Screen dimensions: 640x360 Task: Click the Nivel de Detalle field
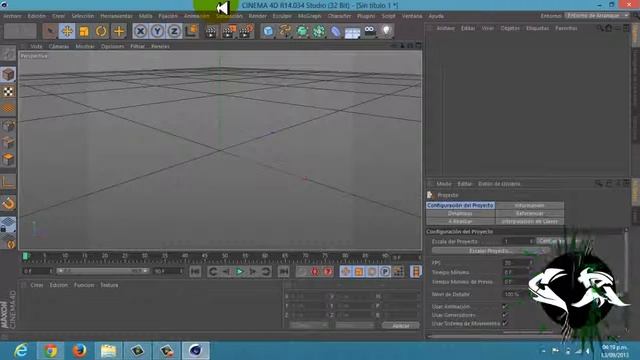516,294
